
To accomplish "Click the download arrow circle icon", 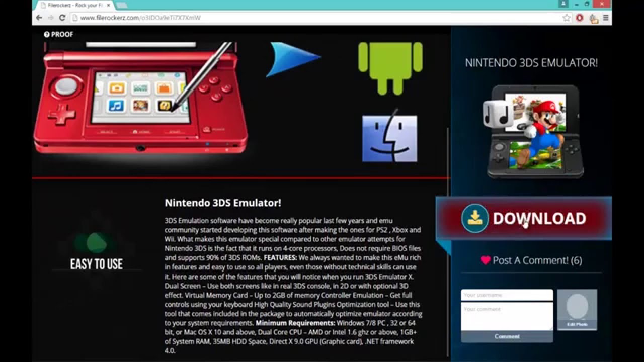I will click(474, 218).
